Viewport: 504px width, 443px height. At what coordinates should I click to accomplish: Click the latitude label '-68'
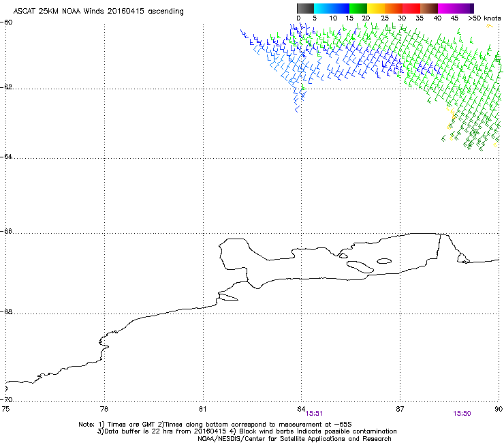[x=6, y=311]
